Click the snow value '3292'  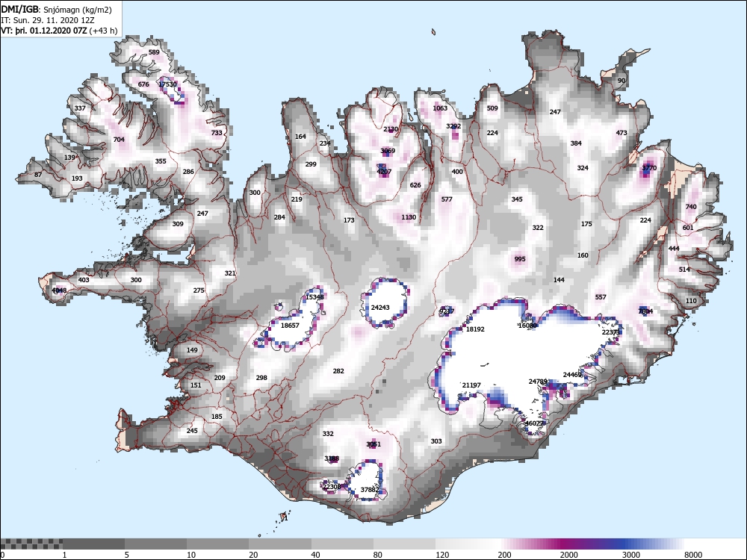click(453, 126)
